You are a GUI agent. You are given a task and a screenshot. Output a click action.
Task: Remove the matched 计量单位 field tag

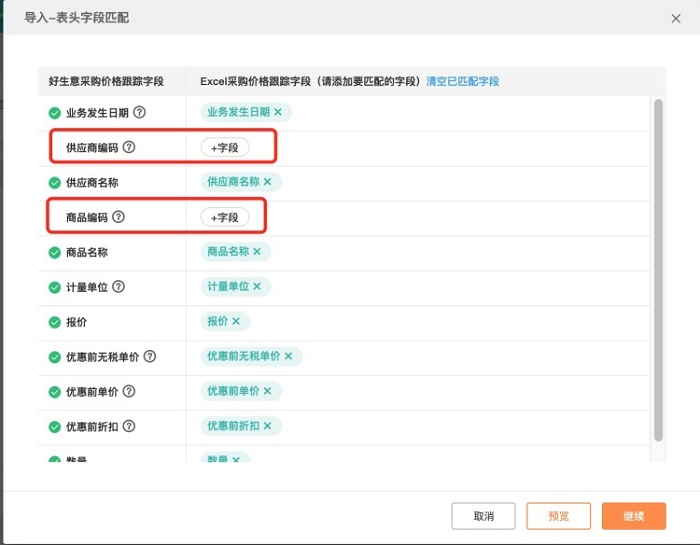pyautogui.click(x=257, y=286)
